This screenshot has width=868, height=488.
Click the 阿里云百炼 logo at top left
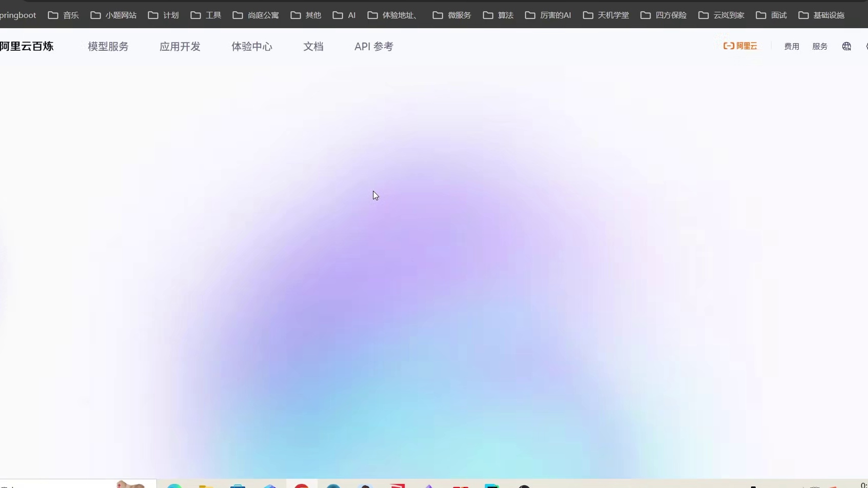click(x=27, y=46)
